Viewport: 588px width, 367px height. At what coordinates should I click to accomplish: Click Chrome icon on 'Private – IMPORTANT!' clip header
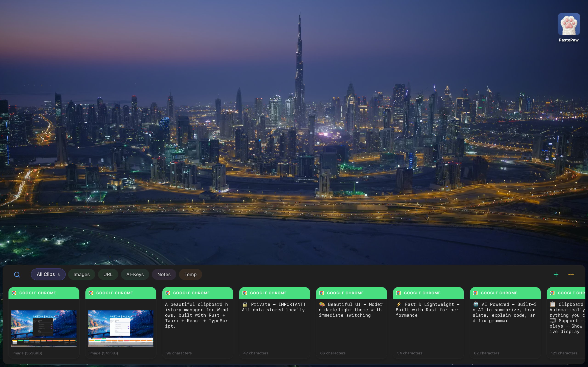pyautogui.click(x=245, y=293)
